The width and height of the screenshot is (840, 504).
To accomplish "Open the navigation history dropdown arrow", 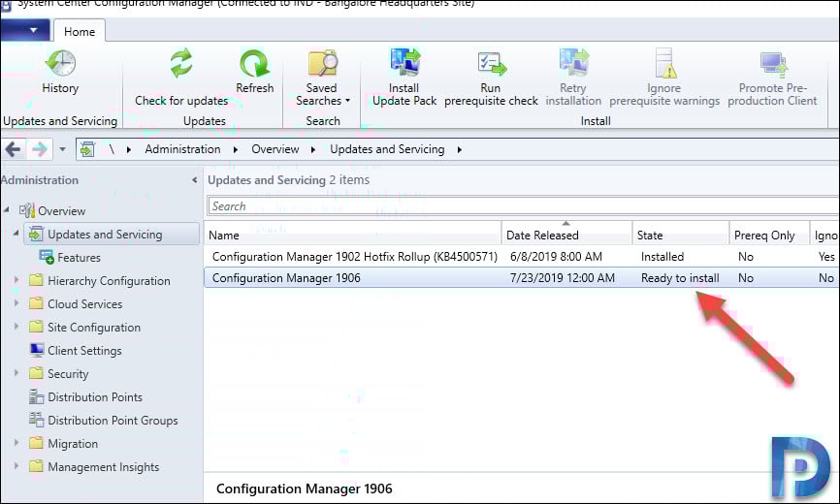I will pos(63,149).
